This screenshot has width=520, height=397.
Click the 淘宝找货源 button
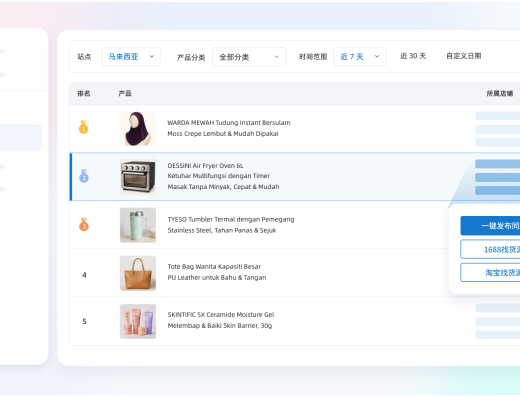coord(490,272)
